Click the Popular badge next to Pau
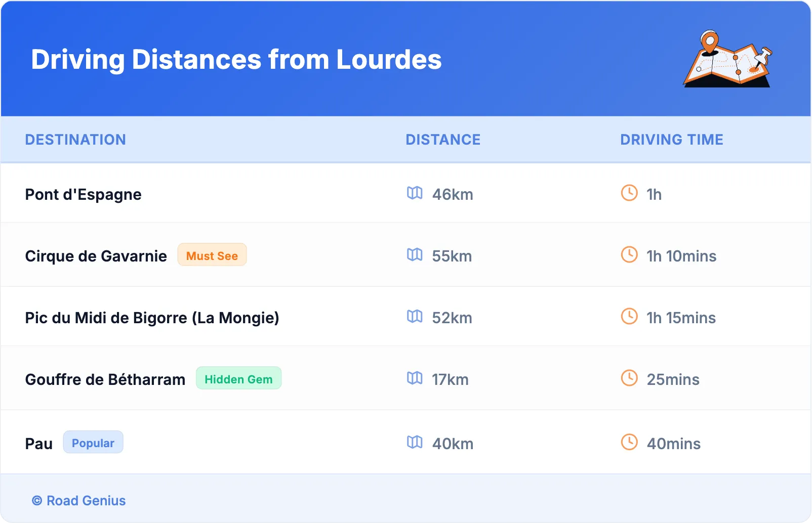The width and height of the screenshot is (812, 523). (x=93, y=443)
